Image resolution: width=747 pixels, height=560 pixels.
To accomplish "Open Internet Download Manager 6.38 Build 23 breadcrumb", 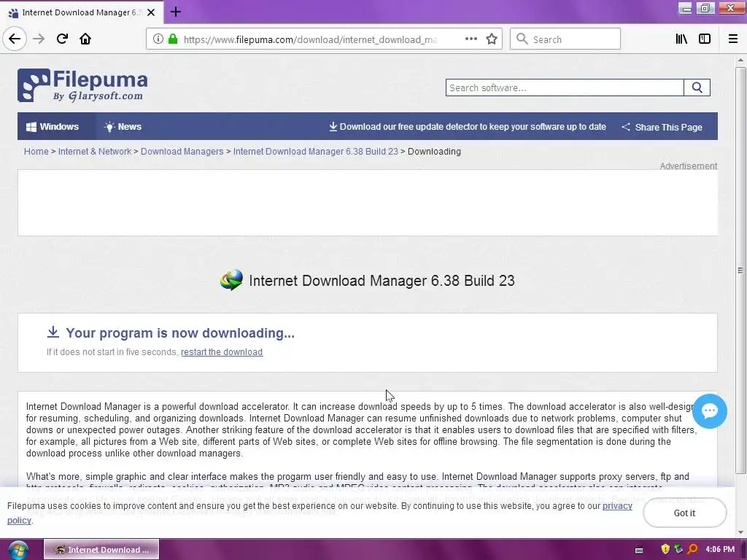I will [315, 152].
